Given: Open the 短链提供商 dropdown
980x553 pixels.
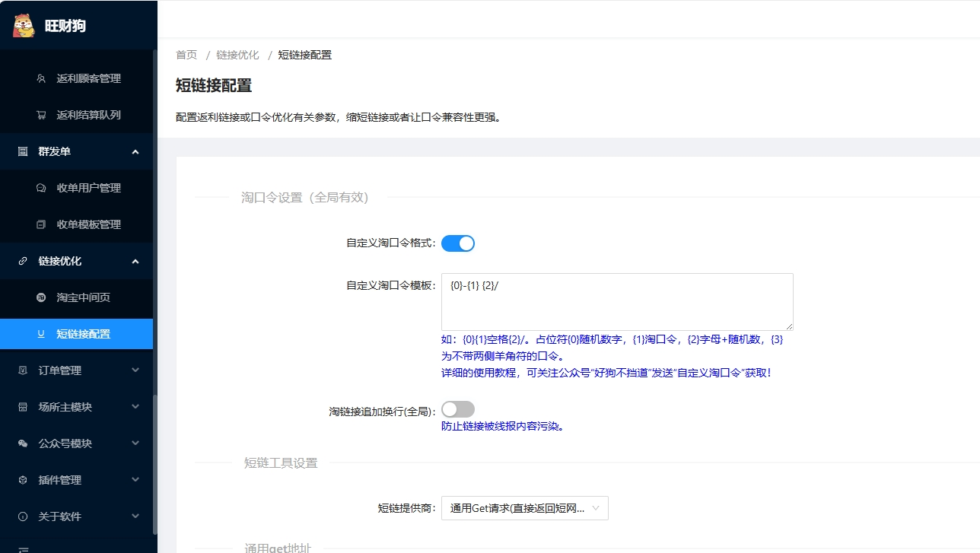Looking at the screenshot, I should tap(524, 508).
